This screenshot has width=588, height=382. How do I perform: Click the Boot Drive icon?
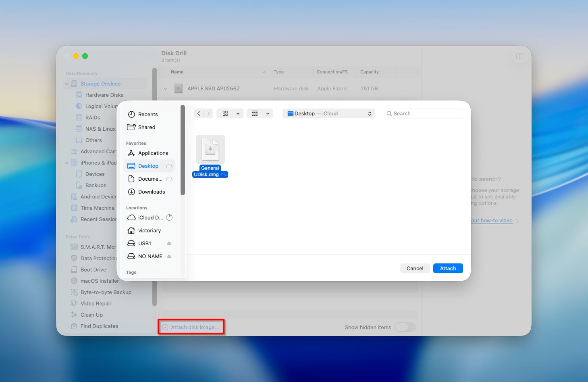[74, 269]
